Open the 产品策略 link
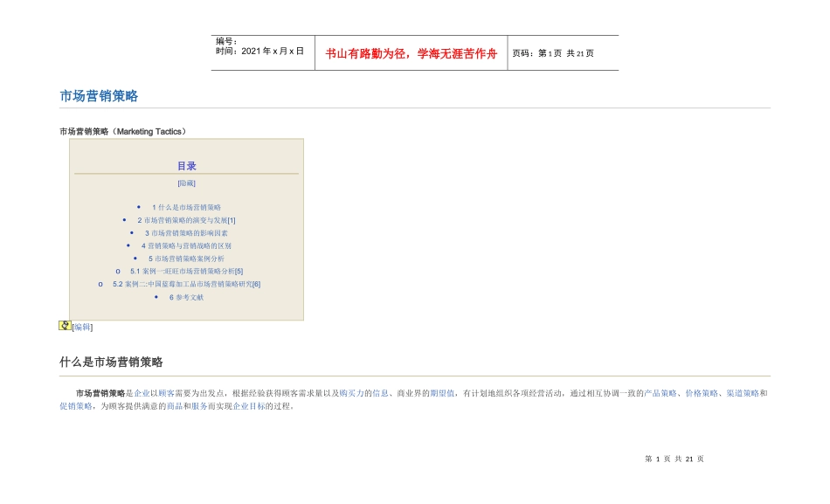The image size is (830, 504). (x=661, y=393)
